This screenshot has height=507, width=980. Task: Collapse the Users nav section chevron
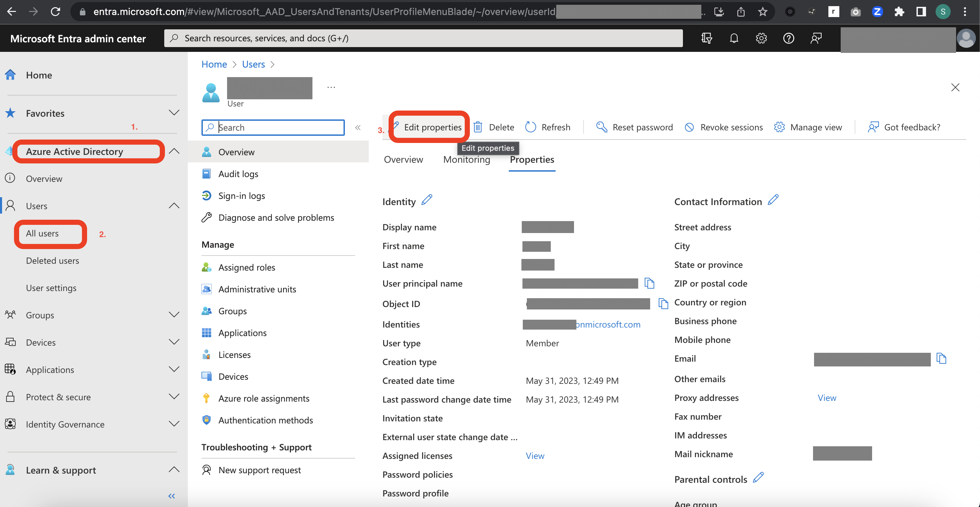[x=174, y=206]
